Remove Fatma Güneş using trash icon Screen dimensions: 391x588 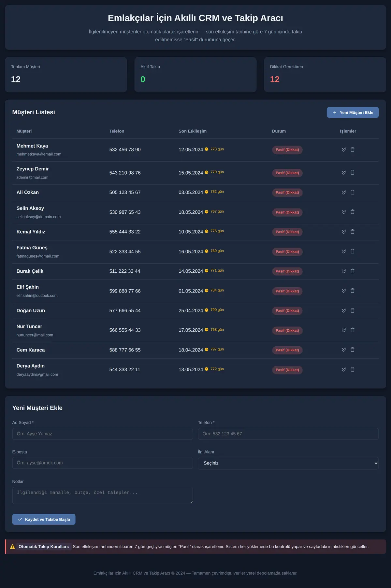coord(353,251)
